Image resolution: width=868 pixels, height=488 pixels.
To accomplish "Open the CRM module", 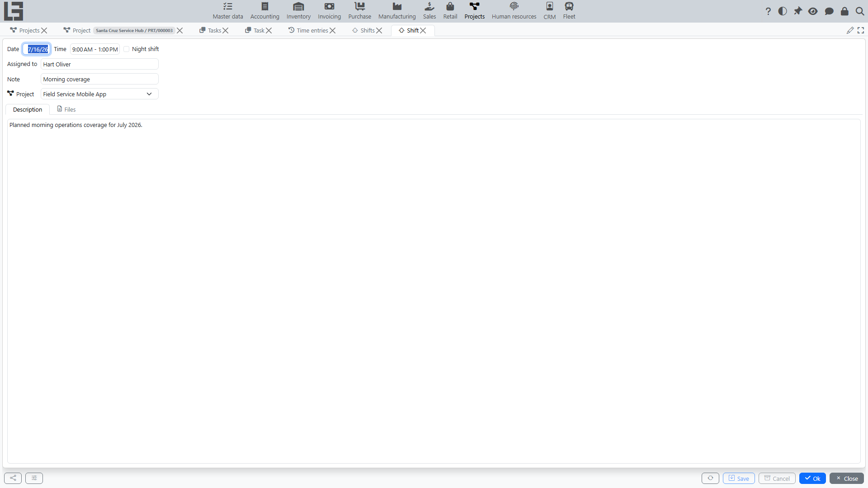I will 550,11.
